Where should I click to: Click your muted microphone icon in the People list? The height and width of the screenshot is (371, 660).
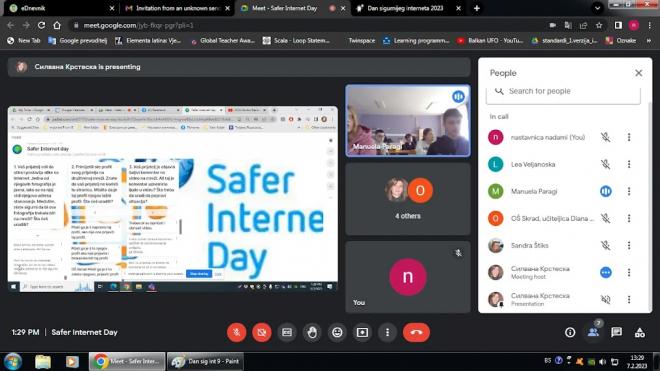pyautogui.click(x=605, y=137)
